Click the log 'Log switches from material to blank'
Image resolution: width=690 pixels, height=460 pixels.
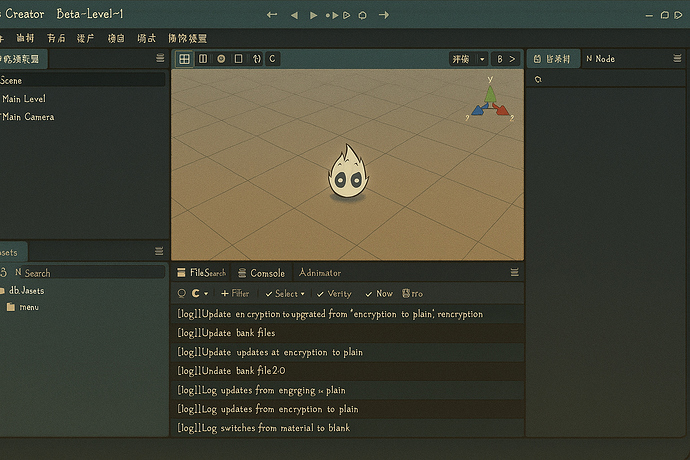(x=348, y=427)
